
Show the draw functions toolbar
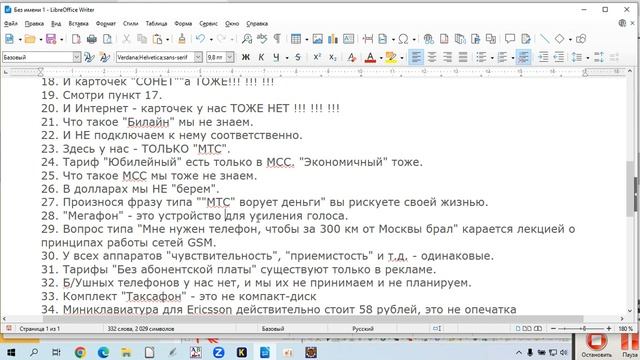581,39
